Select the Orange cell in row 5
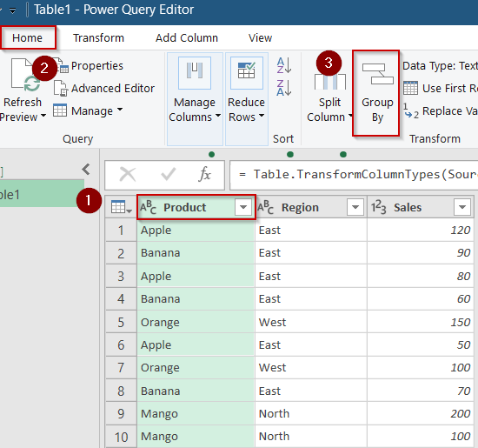This screenshot has height=448, width=478. coord(196,322)
